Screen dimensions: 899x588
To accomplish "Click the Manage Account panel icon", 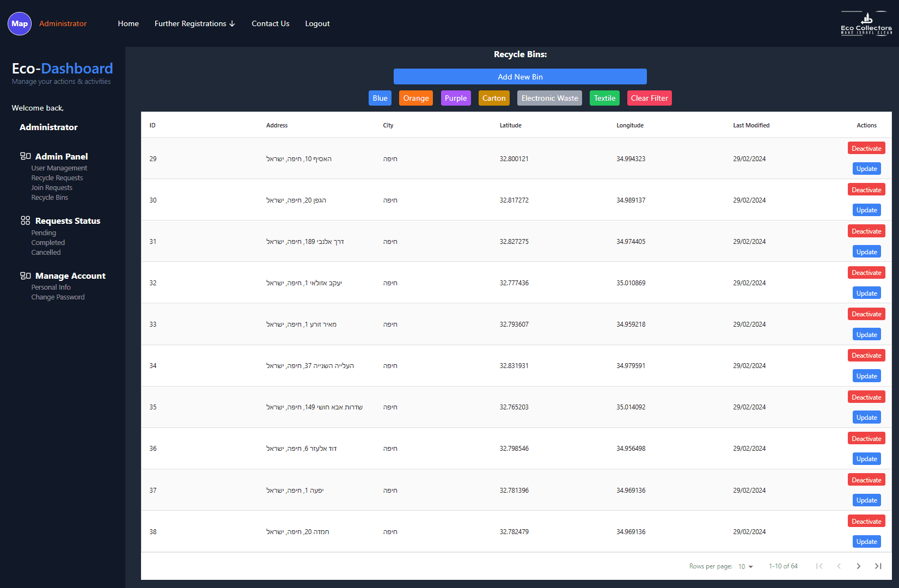I will pos(25,275).
